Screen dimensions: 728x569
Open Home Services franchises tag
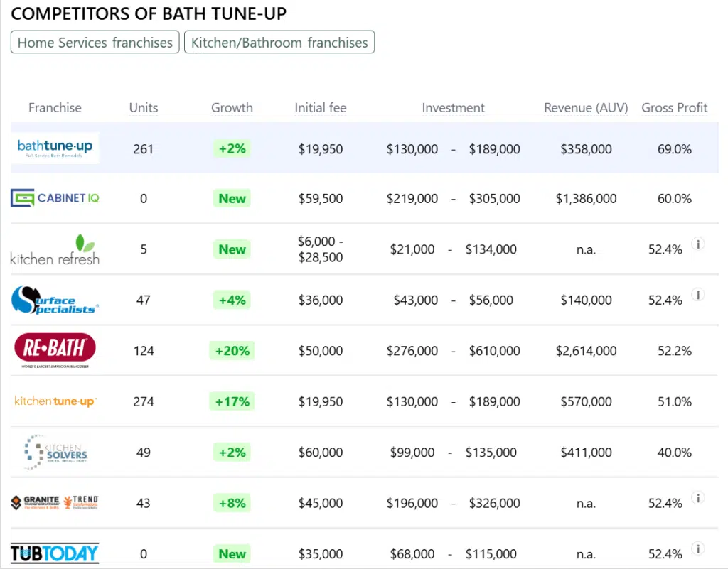[95, 43]
